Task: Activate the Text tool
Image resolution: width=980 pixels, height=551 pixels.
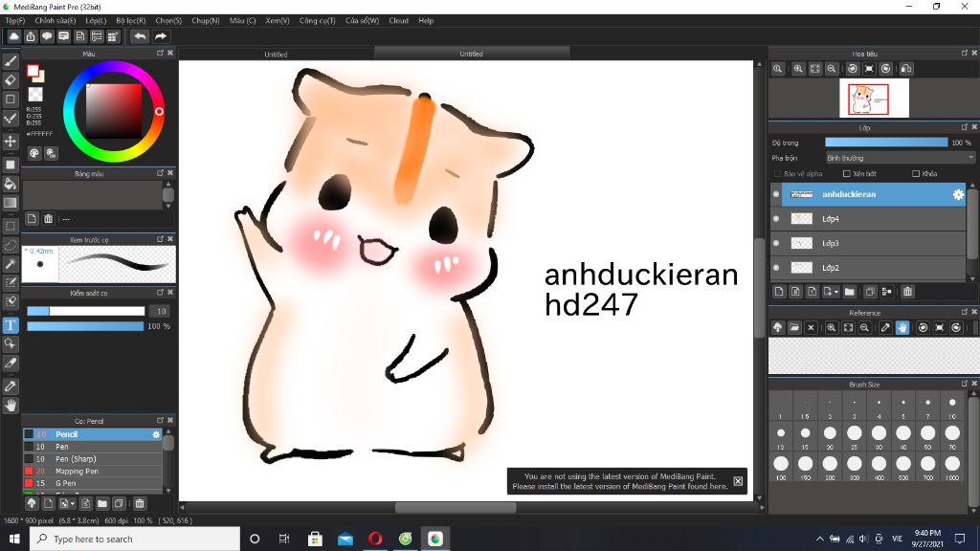Action: point(11,325)
